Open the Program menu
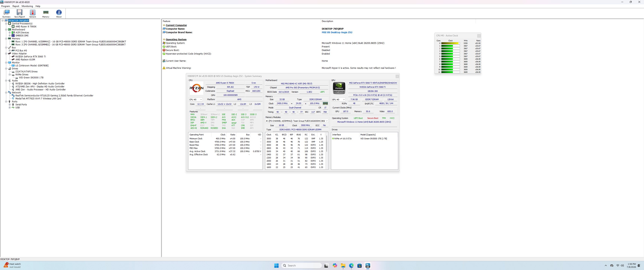This screenshot has height=270, width=644. pos(5,6)
